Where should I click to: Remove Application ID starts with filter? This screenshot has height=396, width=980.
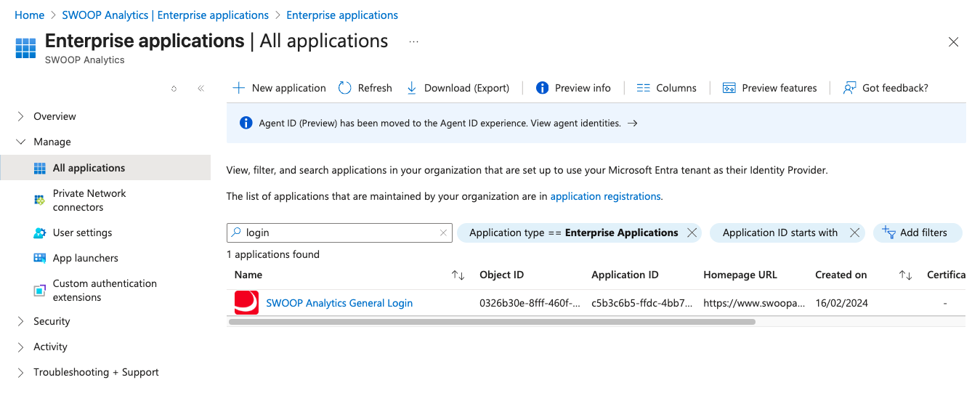click(x=855, y=233)
